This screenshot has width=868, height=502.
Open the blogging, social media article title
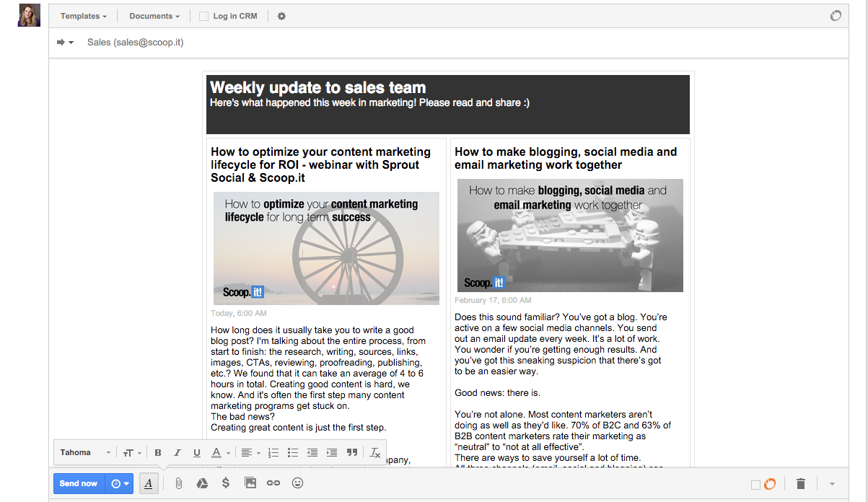coord(566,158)
